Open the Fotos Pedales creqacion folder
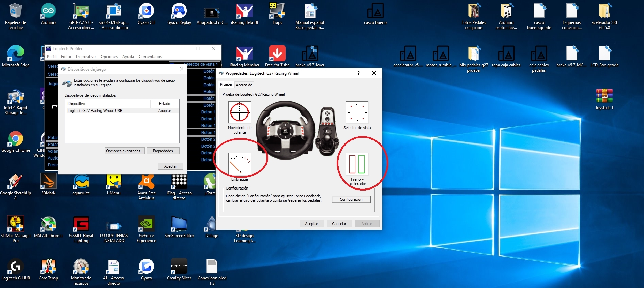644x288 pixels. (x=474, y=11)
